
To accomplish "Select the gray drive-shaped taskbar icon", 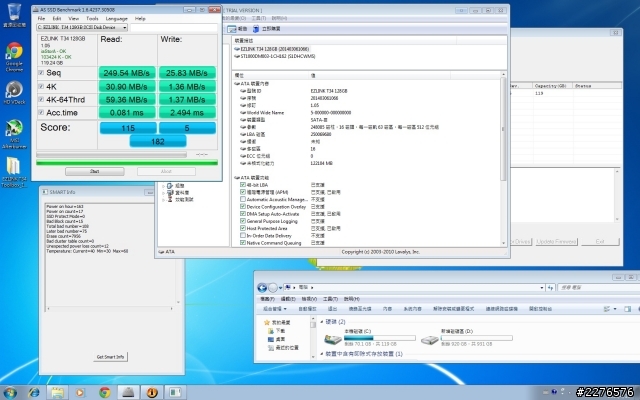I will [x=128, y=393].
